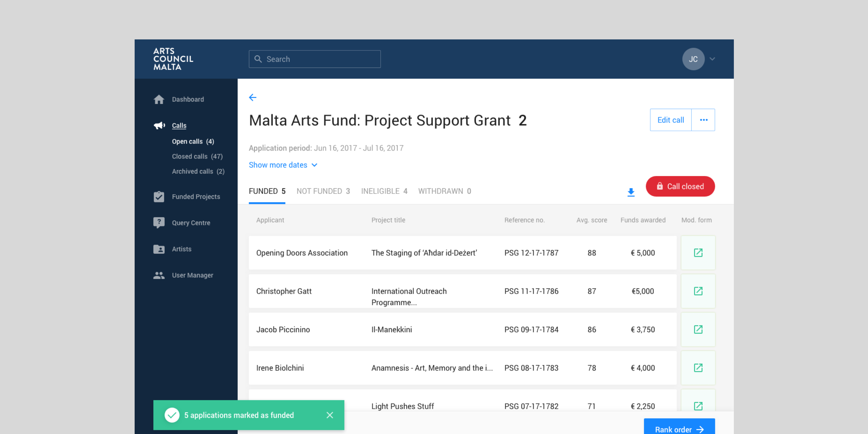This screenshot has width=868, height=434.
Task: Open mod form for Jacob Piccinino
Action: 698,330
